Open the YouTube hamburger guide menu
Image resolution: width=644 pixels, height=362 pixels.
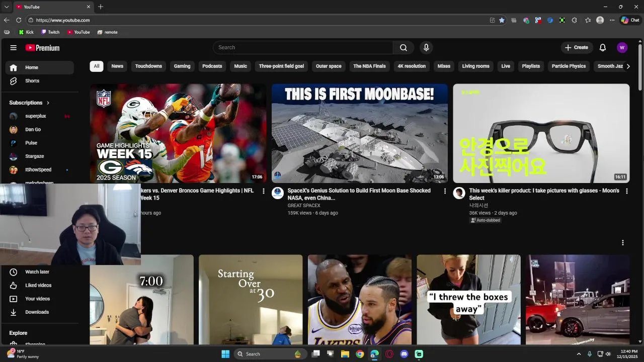pos(14,48)
